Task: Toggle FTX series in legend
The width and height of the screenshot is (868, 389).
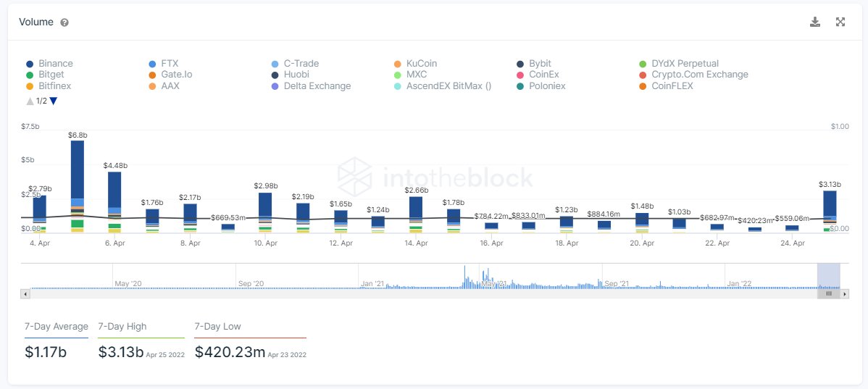Action: [163, 64]
